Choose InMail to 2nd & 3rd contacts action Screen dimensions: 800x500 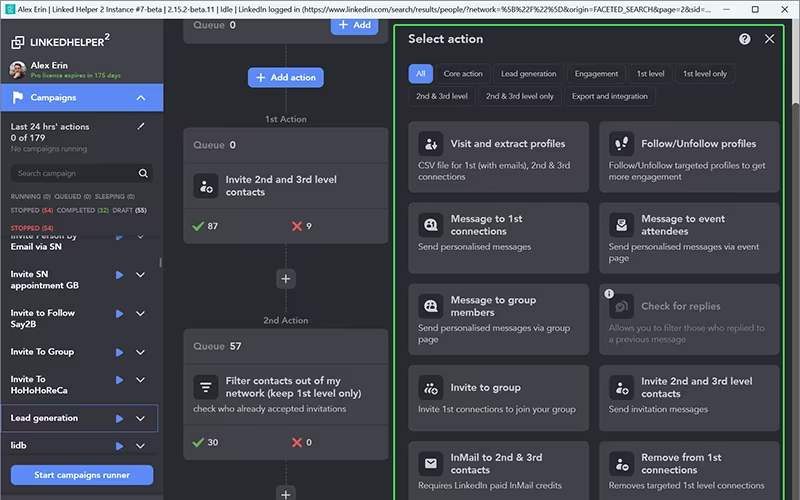point(498,471)
